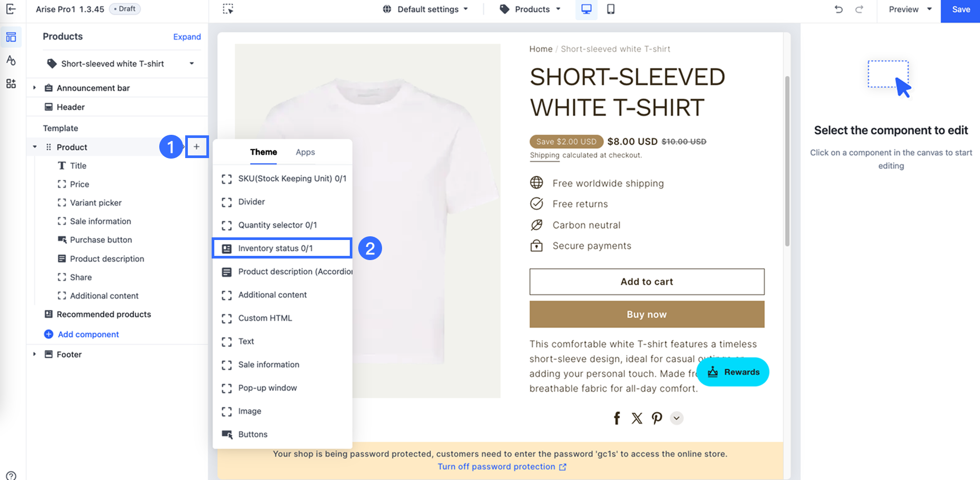
Task: Click the canvas vertical scrollbar
Action: (x=787, y=159)
